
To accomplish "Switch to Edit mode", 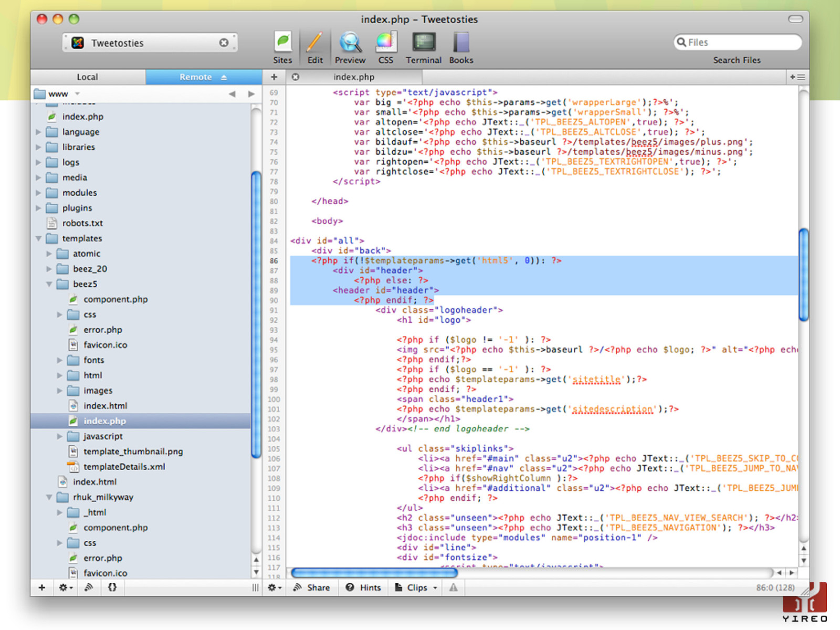I will pos(315,48).
